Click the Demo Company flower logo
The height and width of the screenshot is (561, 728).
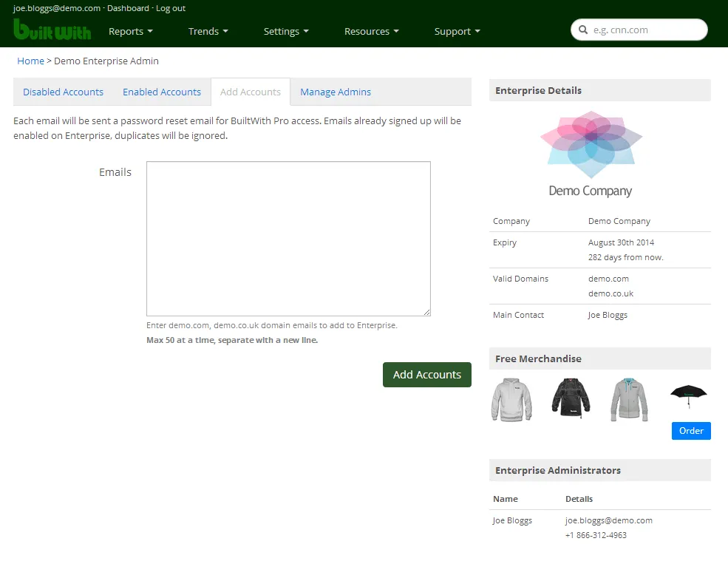pyautogui.click(x=591, y=144)
